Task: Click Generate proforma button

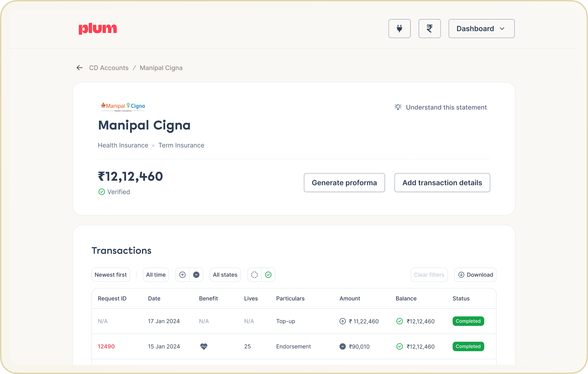Action: tap(344, 183)
